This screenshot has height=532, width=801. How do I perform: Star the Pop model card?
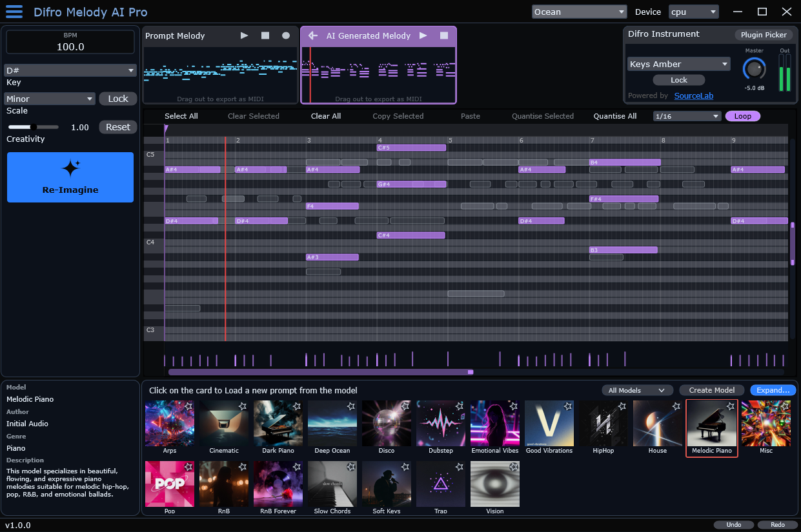point(188,467)
